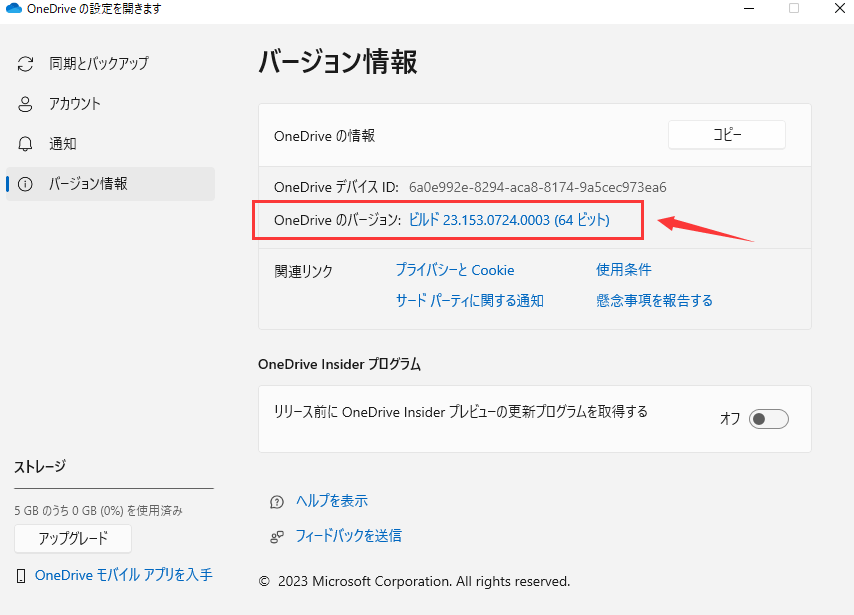Click the コピー button
Viewport: 854px width, 615px height.
click(726, 134)
